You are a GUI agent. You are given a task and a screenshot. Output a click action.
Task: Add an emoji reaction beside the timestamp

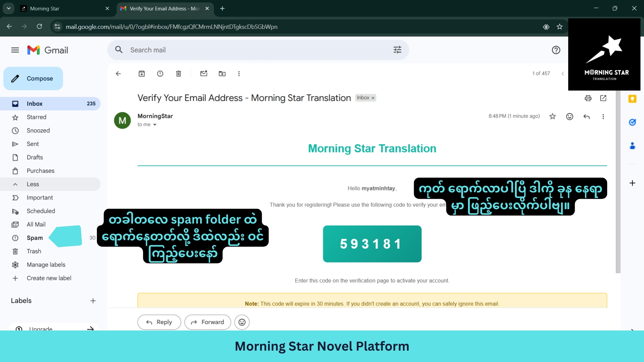click(569, 117)
